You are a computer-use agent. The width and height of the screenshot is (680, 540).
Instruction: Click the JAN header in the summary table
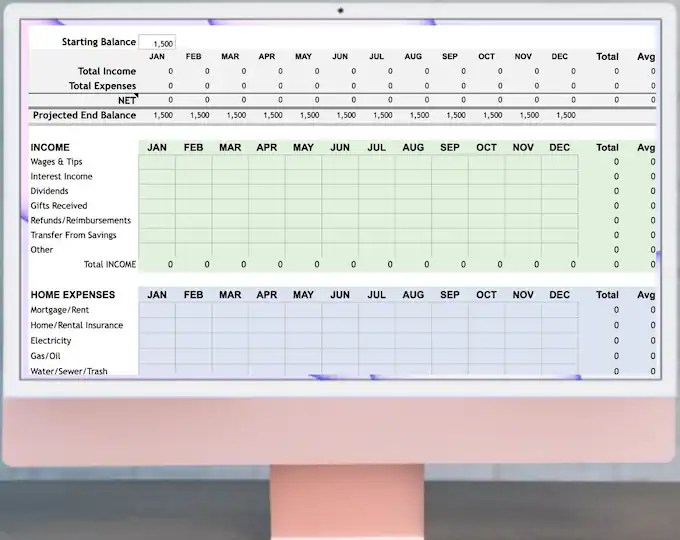pyautogui.click(x=157, y=56)
